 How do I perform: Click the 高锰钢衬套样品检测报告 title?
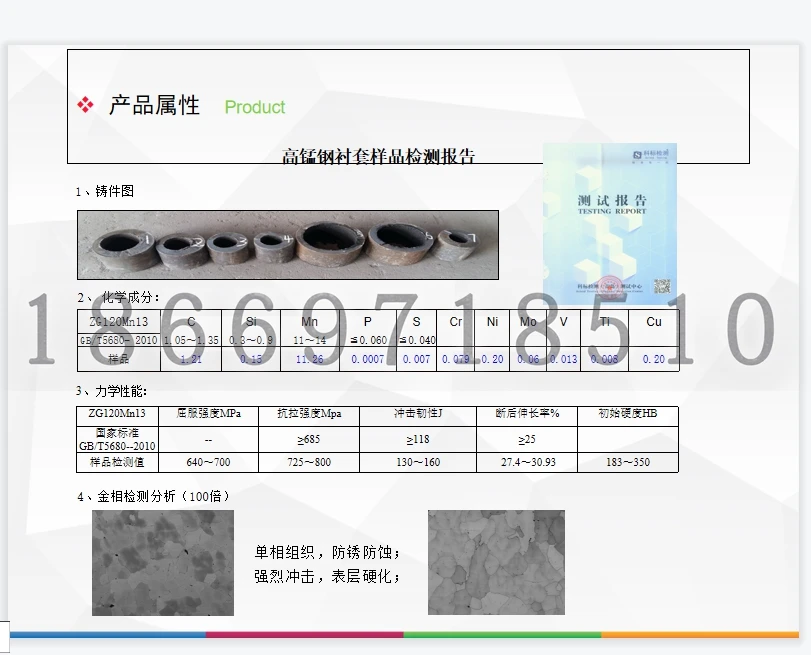click(378, 156)
